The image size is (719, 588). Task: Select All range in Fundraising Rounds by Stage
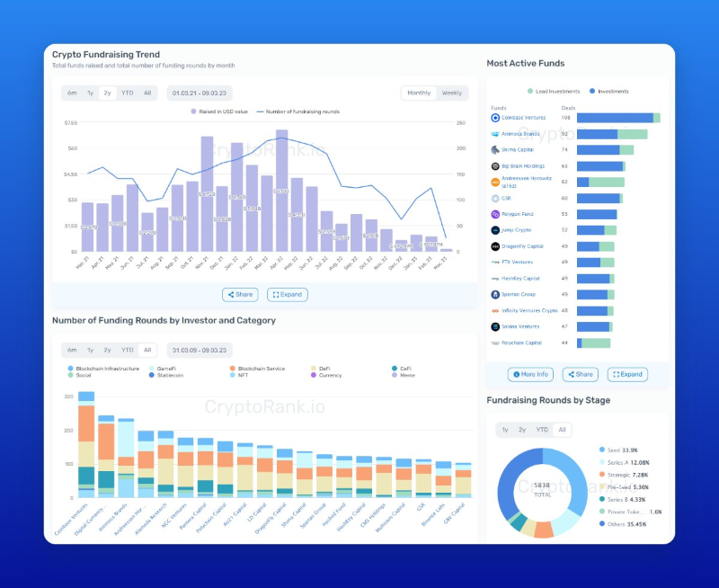(x=563, y=430)
